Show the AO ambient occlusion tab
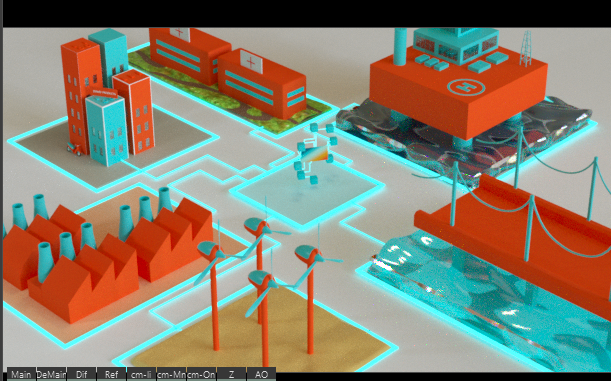611x381 pixels. 261,374
